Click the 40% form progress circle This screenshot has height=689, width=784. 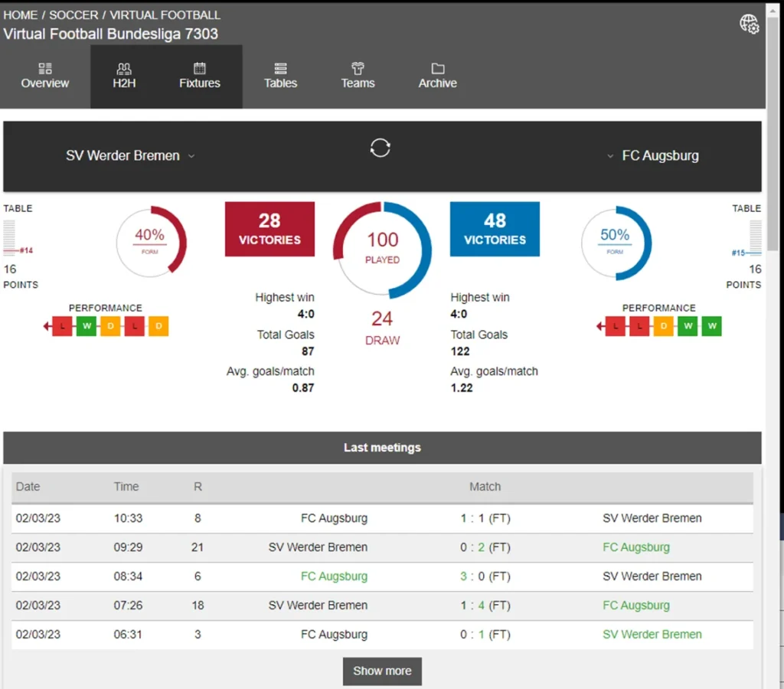(150, 243)
